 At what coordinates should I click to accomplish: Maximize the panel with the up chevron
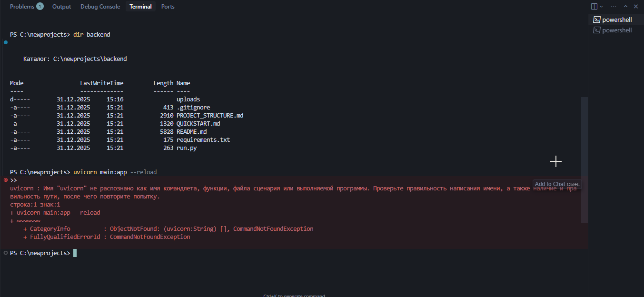[625, 7]
